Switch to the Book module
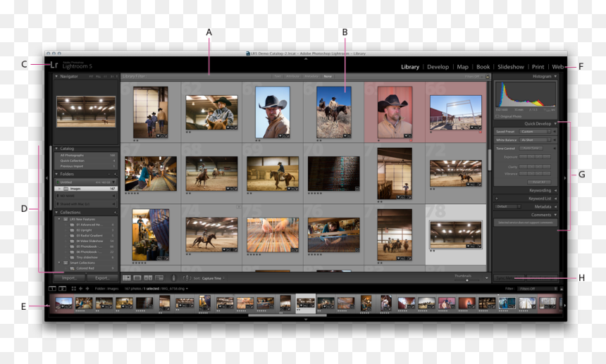The image size is (606, 364). click(x=483, y=67)
